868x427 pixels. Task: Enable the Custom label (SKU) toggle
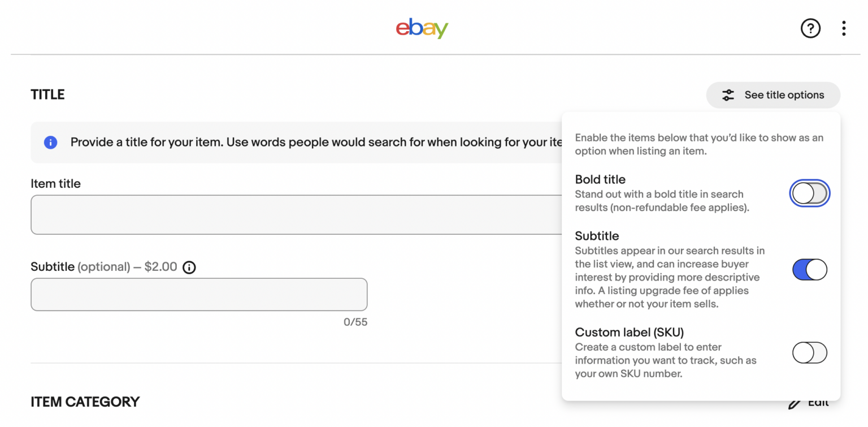[809, 352]
